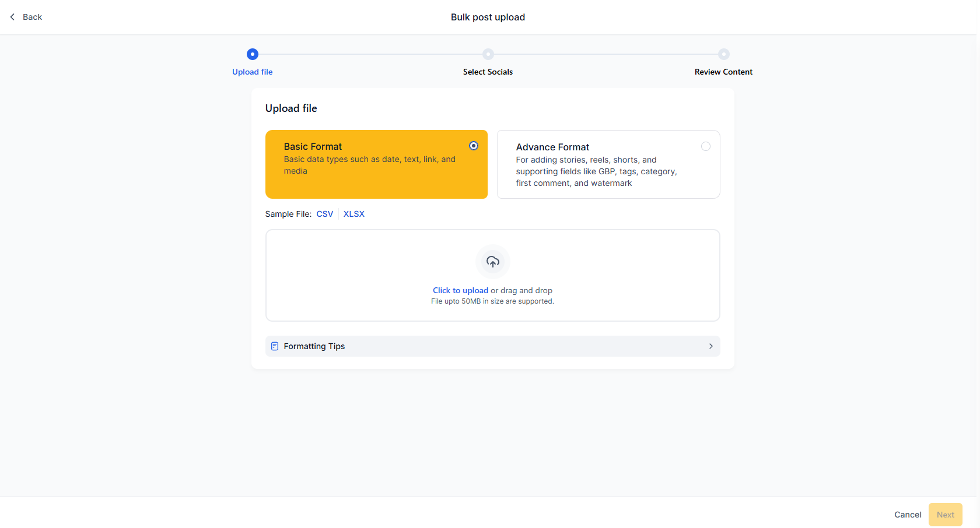Viewport: 980px width, 528px height.
Task: Click the Formatting Tips document icon
Action: tap(275, 346)
